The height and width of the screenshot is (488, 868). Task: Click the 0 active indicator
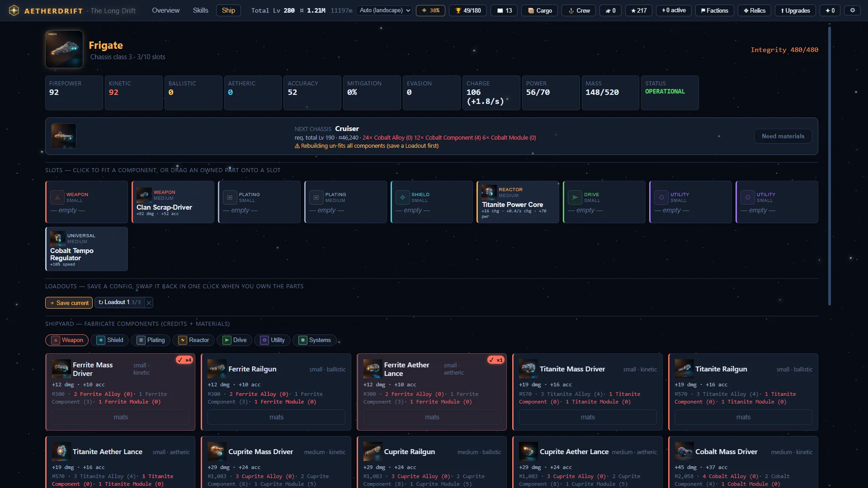click(674, 10)
